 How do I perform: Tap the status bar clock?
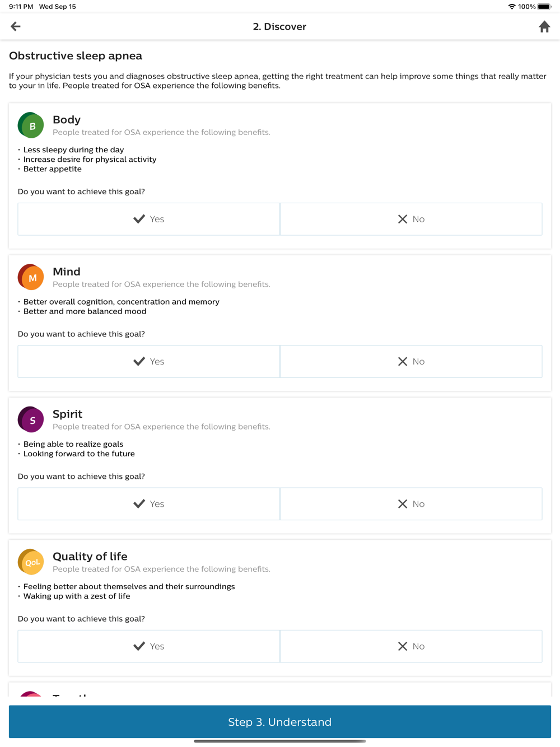pyautogui.click(x=21, y=7)
